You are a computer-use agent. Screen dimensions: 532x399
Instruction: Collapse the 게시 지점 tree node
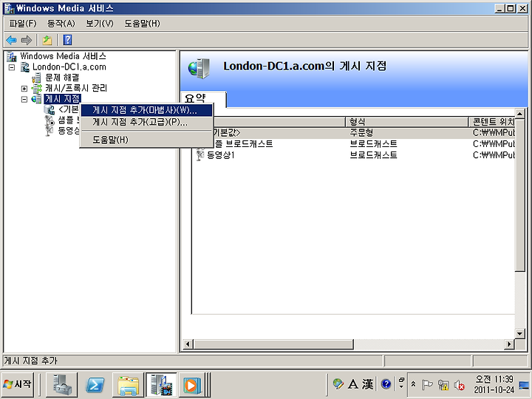click(x=24, y=100)
